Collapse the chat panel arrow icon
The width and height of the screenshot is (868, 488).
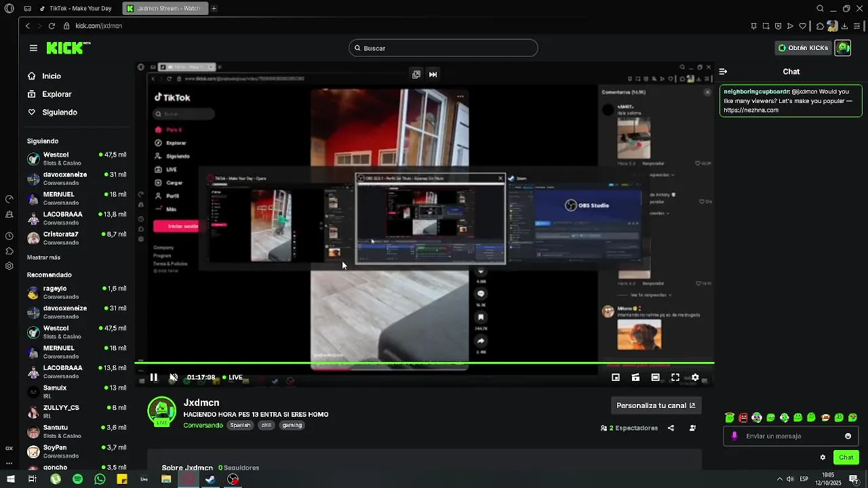(x=724, y=71)
